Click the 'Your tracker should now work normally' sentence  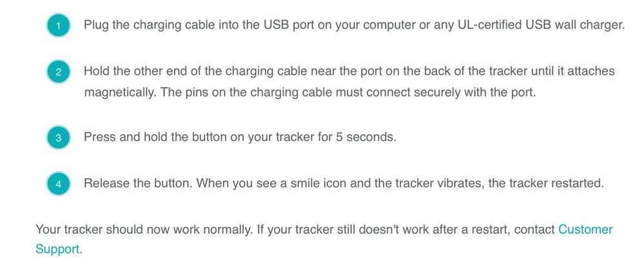[144, 229]
